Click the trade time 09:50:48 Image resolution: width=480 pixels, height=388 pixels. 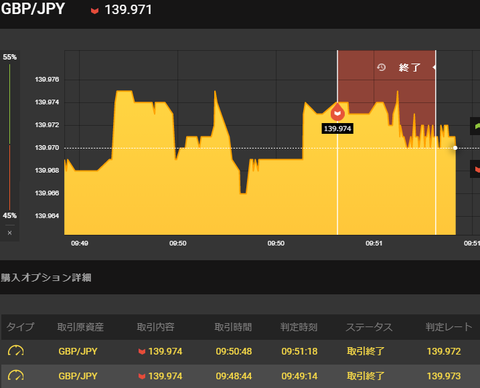point(234,351)
